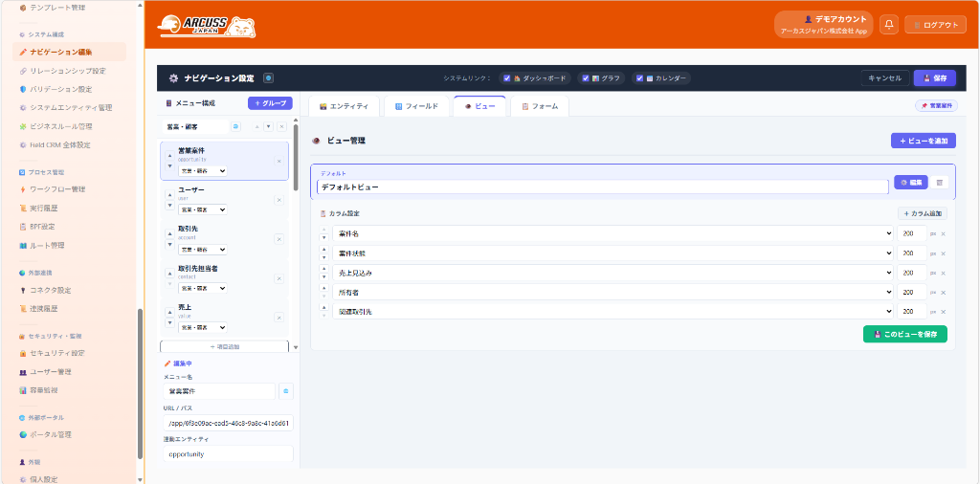Move 取引先 menu item down
Screen dimensions: 980x484
(169, 244)
